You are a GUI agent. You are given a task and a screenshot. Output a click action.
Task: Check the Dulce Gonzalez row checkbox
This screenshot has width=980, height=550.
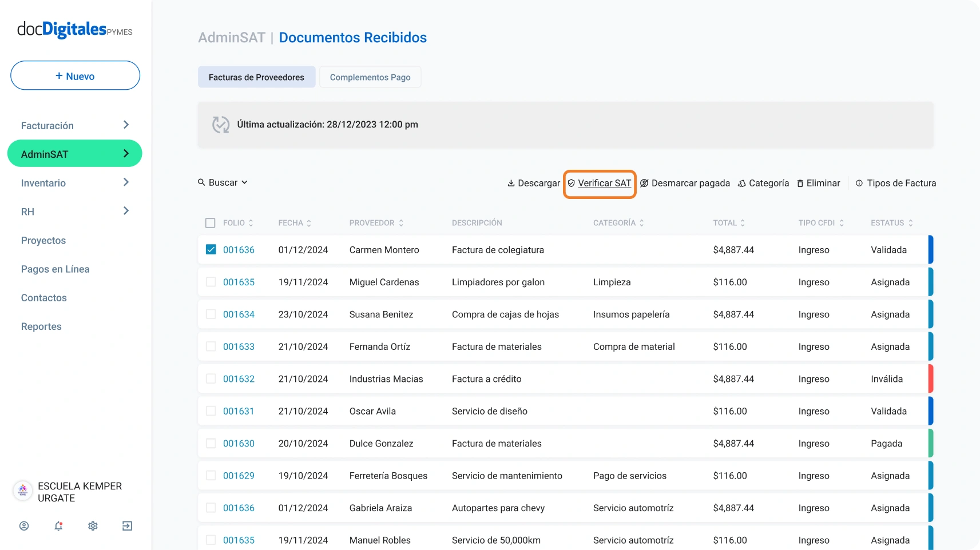[x=211, y=443]
